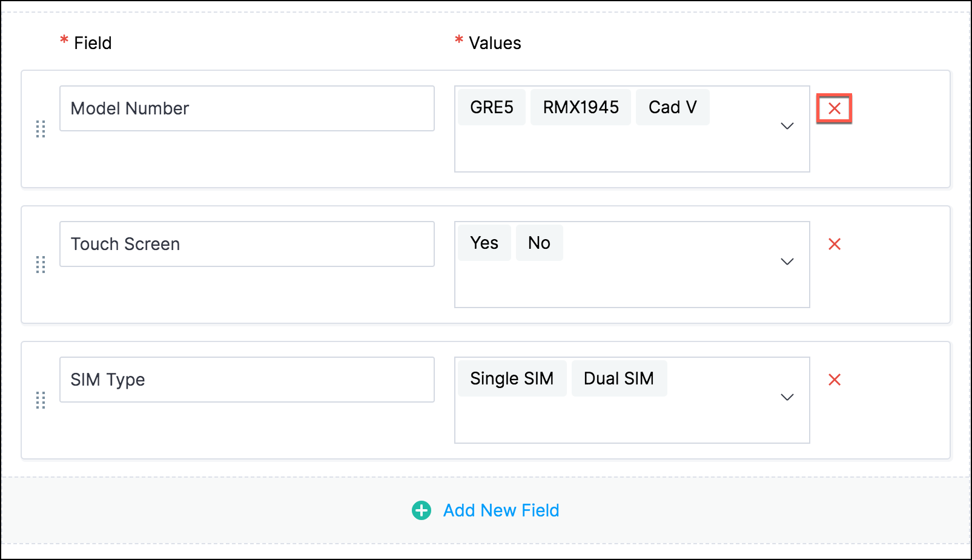Click the SIM Type field input
Screen dimensions: 972x560
coord(246,380)
